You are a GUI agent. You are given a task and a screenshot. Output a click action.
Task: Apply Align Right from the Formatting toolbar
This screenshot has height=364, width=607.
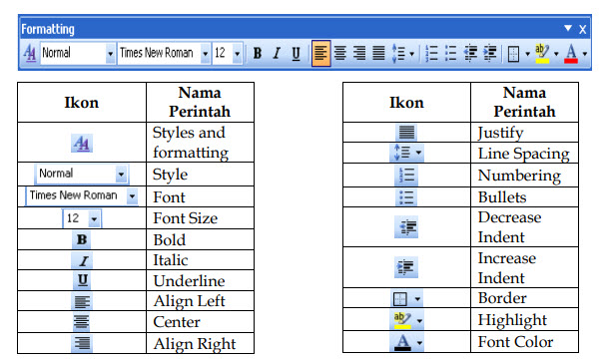tap(359, 53)
